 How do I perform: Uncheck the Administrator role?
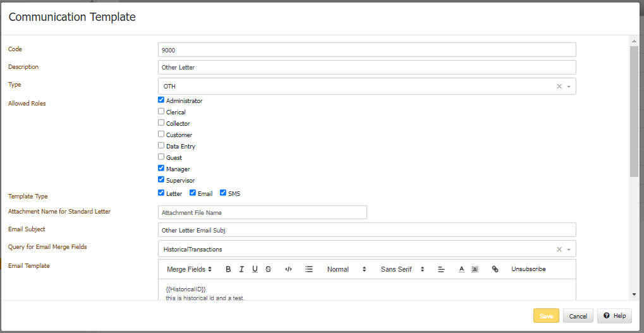(x=161, y=100)
